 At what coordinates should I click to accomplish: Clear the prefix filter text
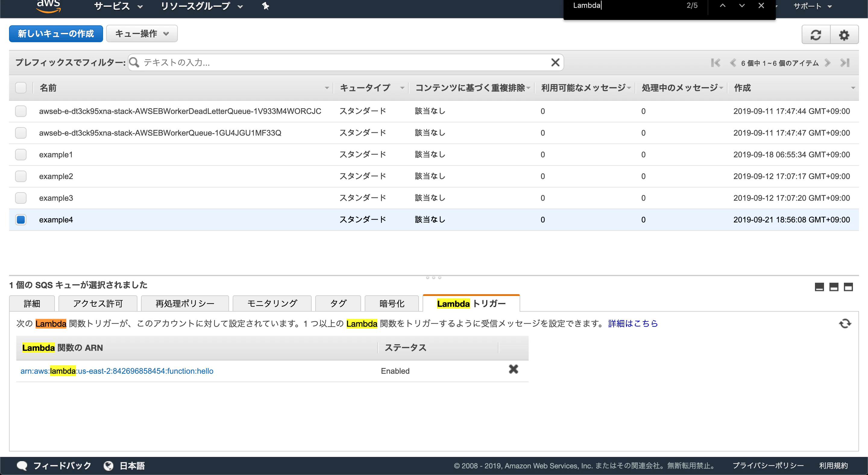(555, 62)
